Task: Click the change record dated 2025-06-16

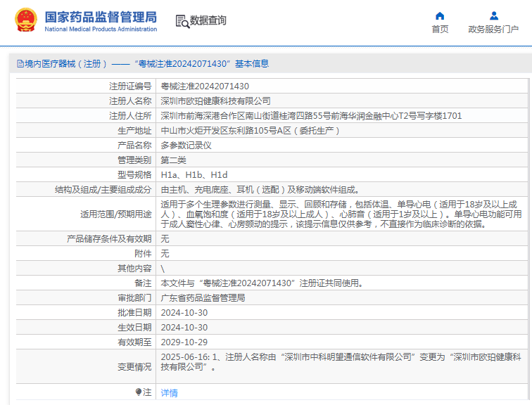Action: 341,362
